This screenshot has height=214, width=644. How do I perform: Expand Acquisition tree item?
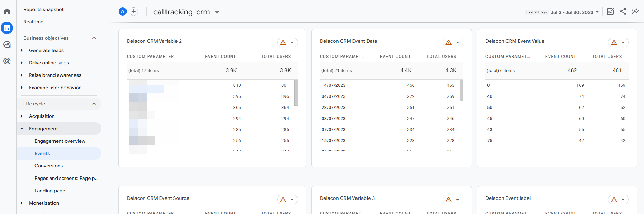[x=22, y=116]
